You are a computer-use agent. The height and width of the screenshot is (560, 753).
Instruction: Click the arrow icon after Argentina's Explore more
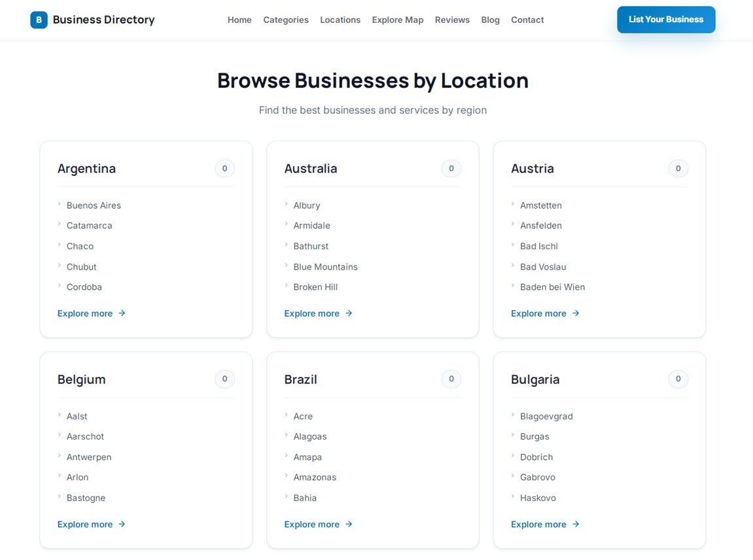coord(122,313)
